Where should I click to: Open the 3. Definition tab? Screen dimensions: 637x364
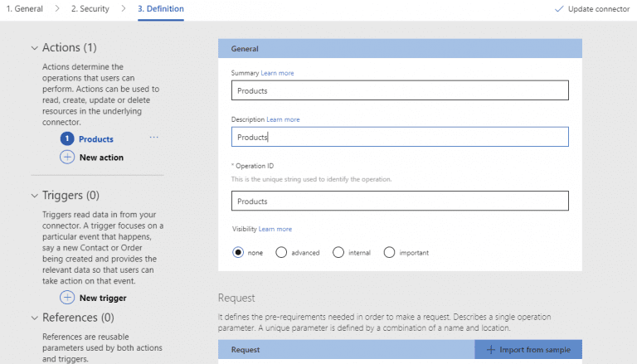[160, 9]
